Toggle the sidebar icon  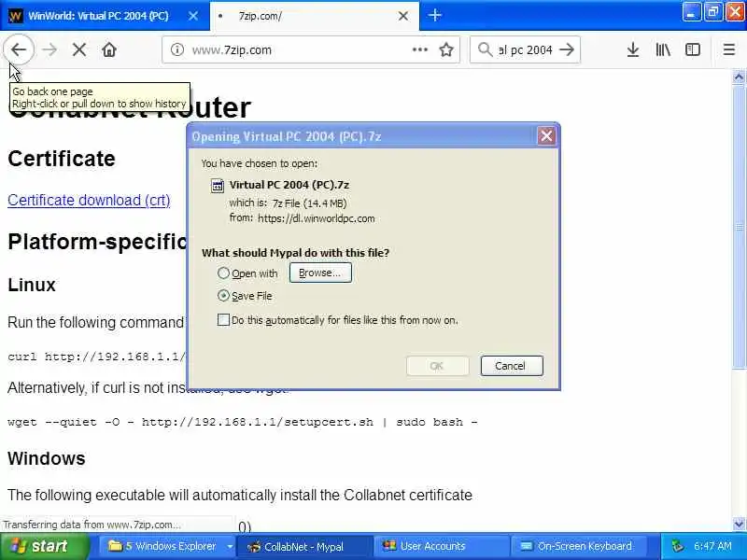(x=692, y=49)
